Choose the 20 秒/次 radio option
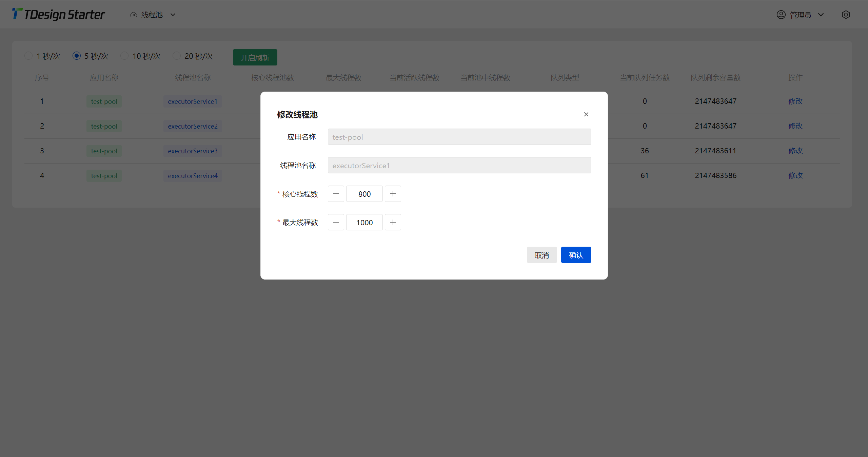 (x=177, y=56)
